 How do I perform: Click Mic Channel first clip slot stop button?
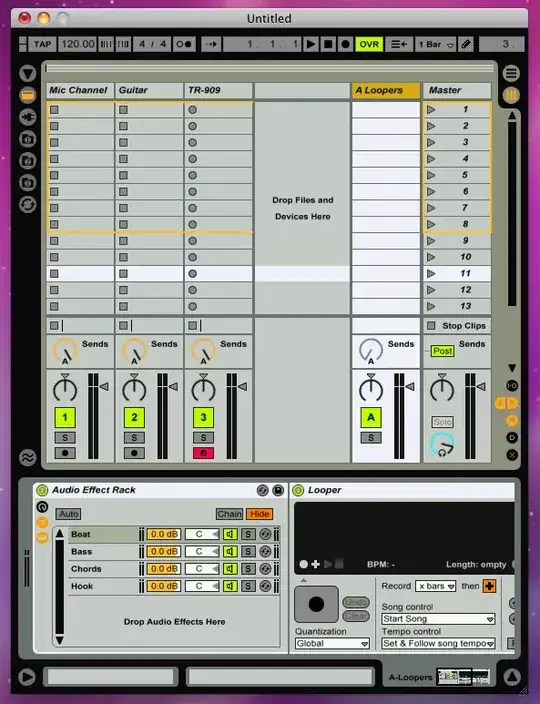[x=54, y=110]
